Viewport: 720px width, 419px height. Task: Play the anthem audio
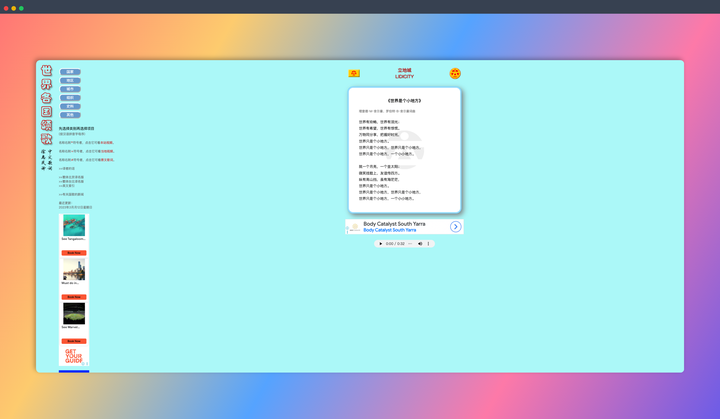click(x=381, y=244)
